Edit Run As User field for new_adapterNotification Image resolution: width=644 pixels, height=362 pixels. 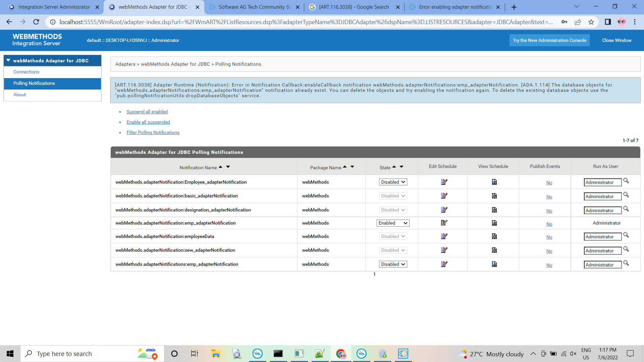click(x=602, y=251)
